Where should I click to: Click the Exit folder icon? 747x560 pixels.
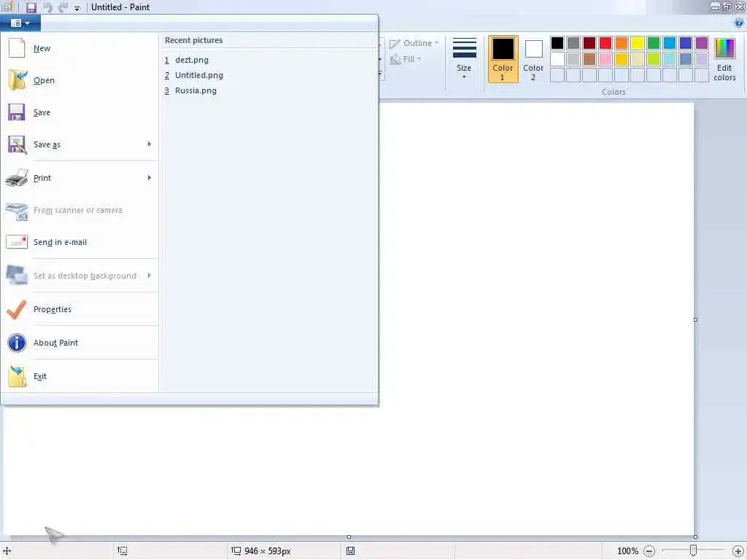coord(18,376)
